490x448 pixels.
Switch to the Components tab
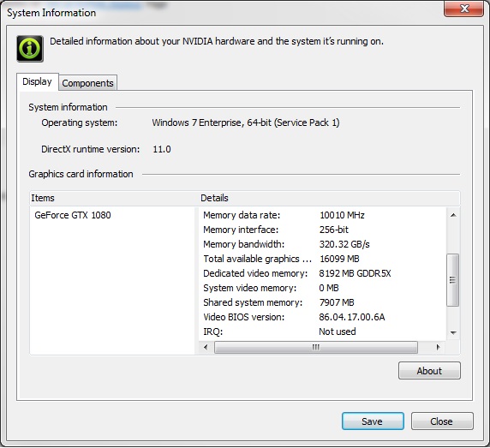(88, 83)
